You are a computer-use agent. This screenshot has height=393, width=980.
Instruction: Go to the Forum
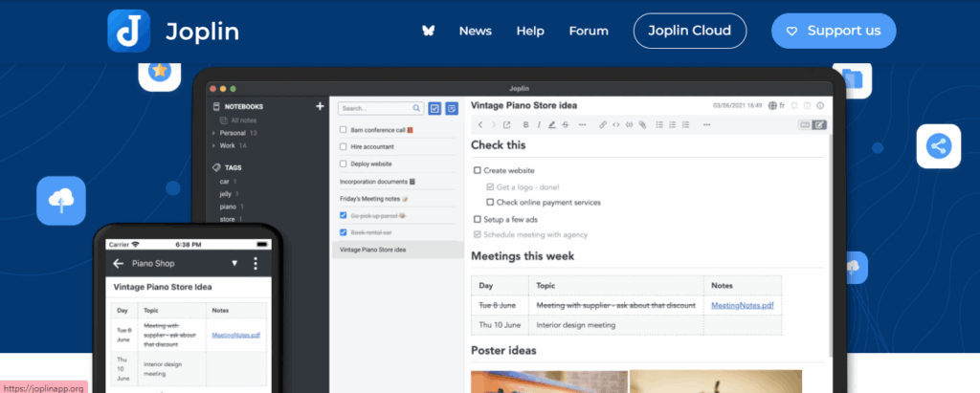coord(589,31)
